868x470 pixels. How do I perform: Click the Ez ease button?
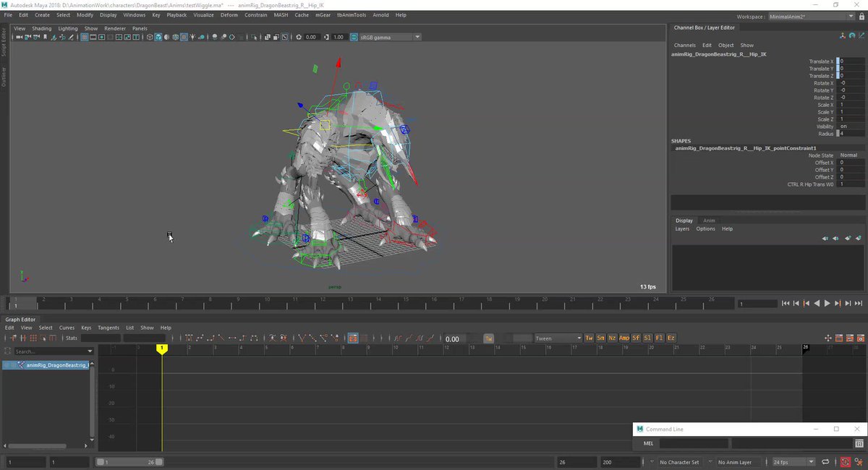[x=671, y=338]
